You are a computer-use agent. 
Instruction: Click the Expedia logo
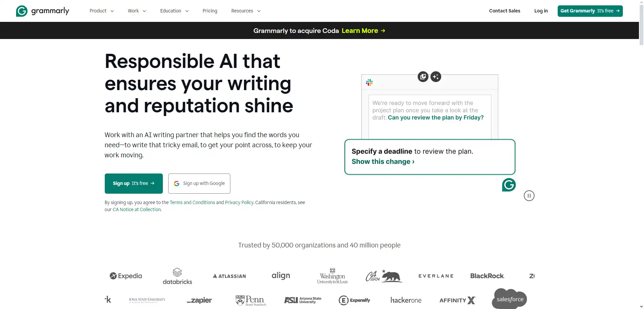tap(126, 276)
